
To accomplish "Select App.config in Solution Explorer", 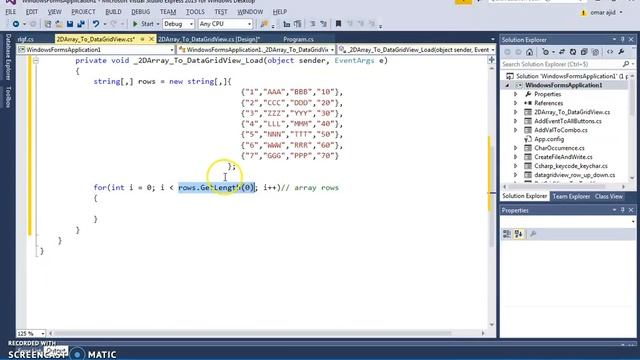I will tap(549, 139).
